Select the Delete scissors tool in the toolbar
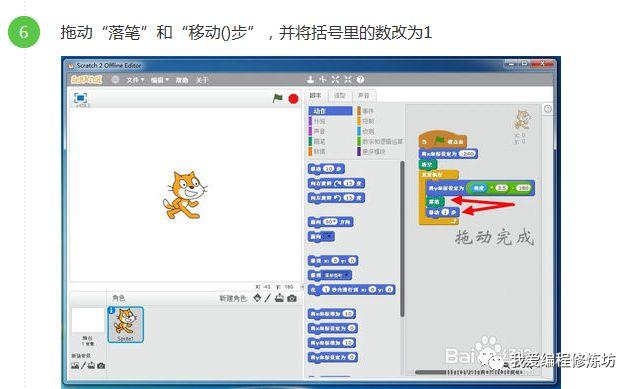The width and height of the screenshot is (636, 389). pyautogui.click(x=323, y=80)
